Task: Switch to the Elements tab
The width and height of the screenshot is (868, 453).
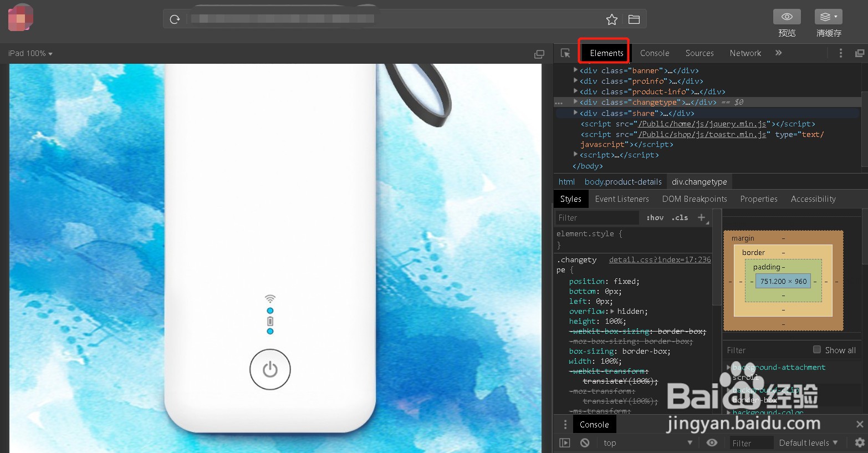Action: (606, 53)
